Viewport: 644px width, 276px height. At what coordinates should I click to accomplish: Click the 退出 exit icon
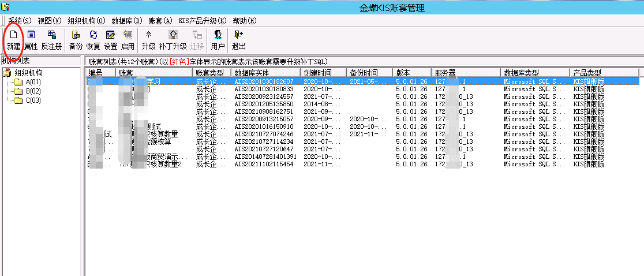[x=239, y=35]
